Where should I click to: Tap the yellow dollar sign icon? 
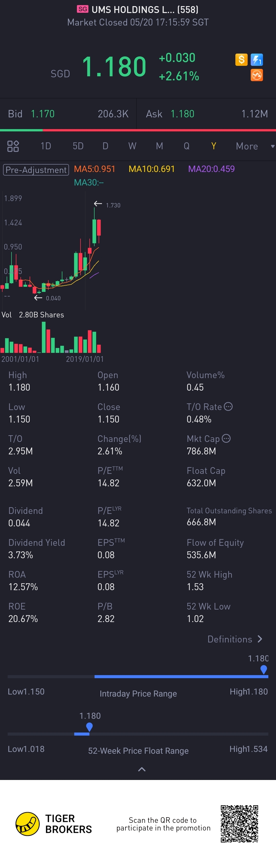tap(241, 60)
